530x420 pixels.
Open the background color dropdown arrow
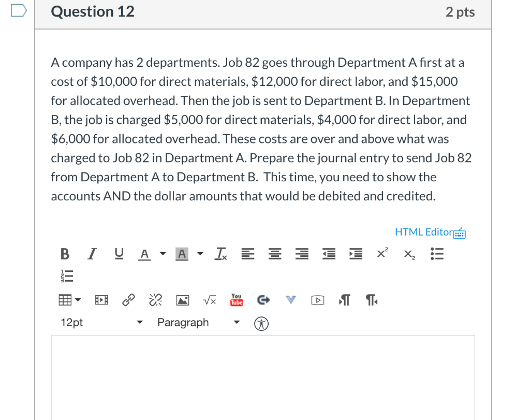pyautogui.click(x=200, y=254)
